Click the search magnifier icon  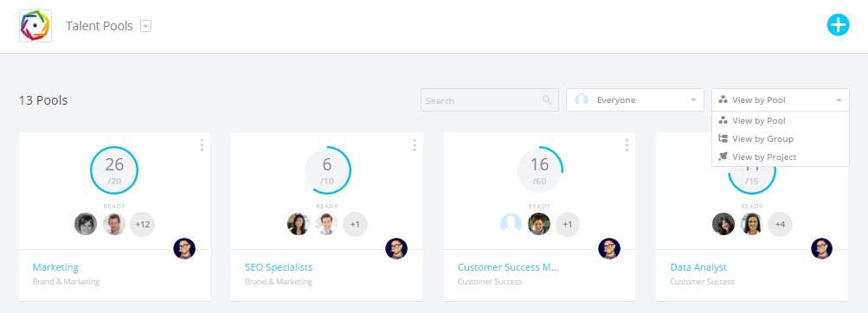[546, 100]
